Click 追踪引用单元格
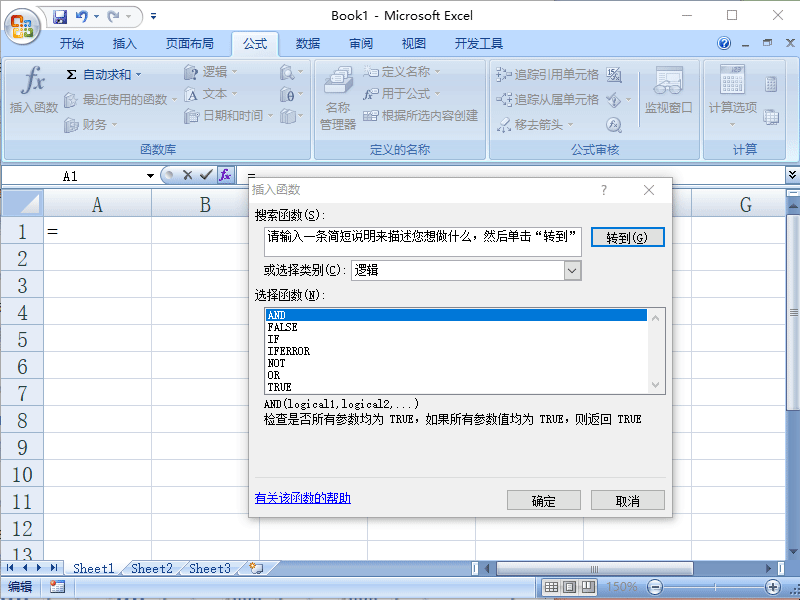 tap(547, 75)
